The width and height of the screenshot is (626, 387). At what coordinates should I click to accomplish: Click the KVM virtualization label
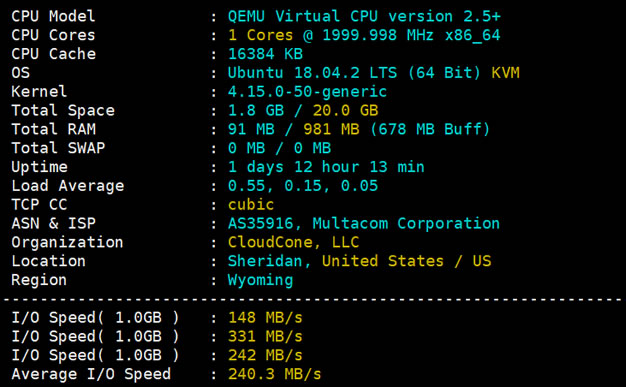click(505, 73)
